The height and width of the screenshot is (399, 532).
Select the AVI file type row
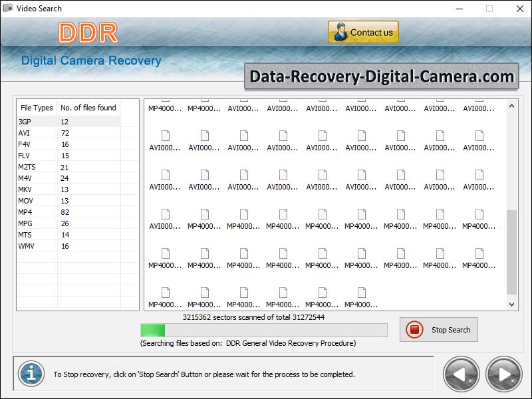point(69,133)
